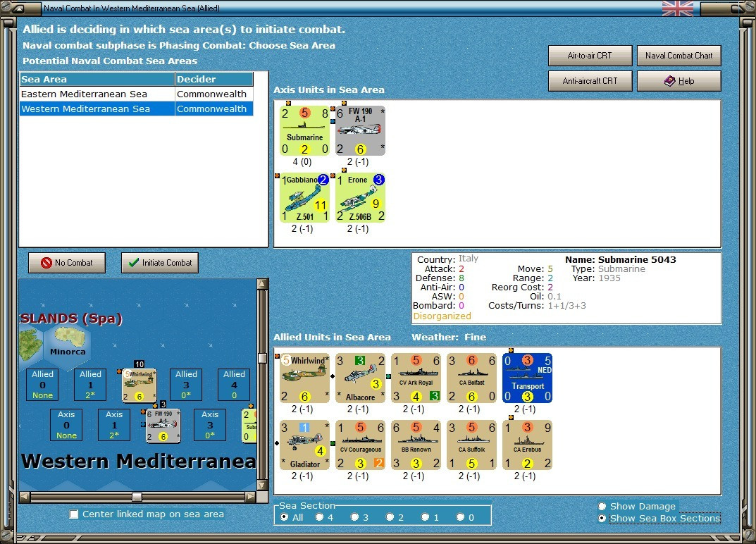Click the Gladiator fighter counter
The image size is (756, 544).
point(304,445)
